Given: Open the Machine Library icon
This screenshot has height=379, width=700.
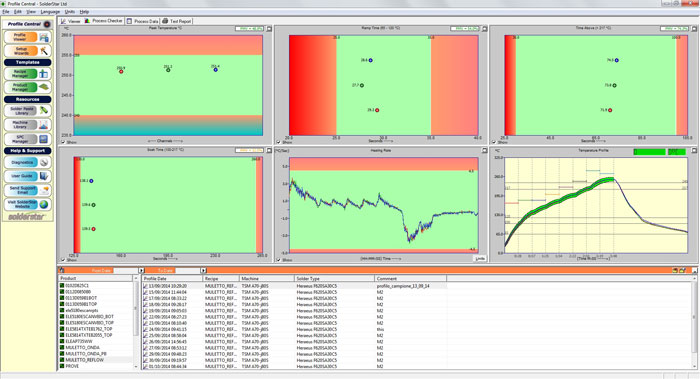Looking at the screenshot, I should (44, 125).
